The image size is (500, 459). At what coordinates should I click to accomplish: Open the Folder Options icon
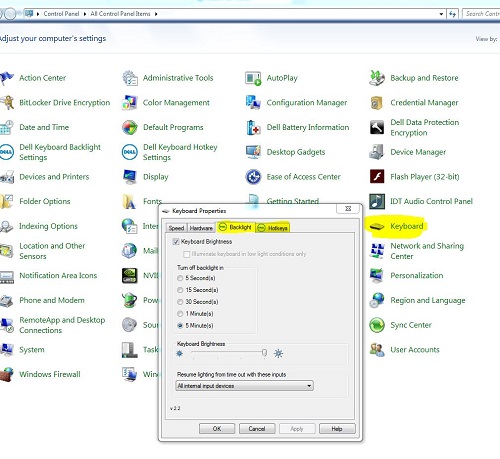7,201
